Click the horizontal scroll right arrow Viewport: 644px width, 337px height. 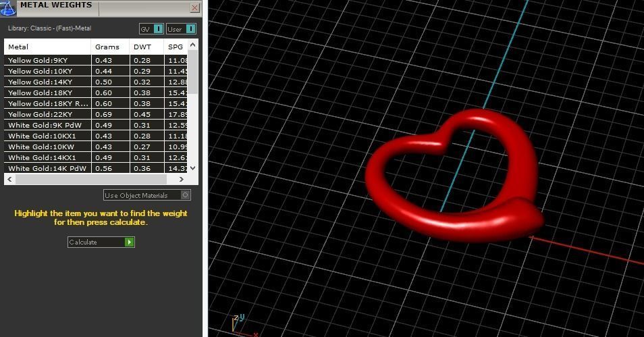click(x=181, y=179)
